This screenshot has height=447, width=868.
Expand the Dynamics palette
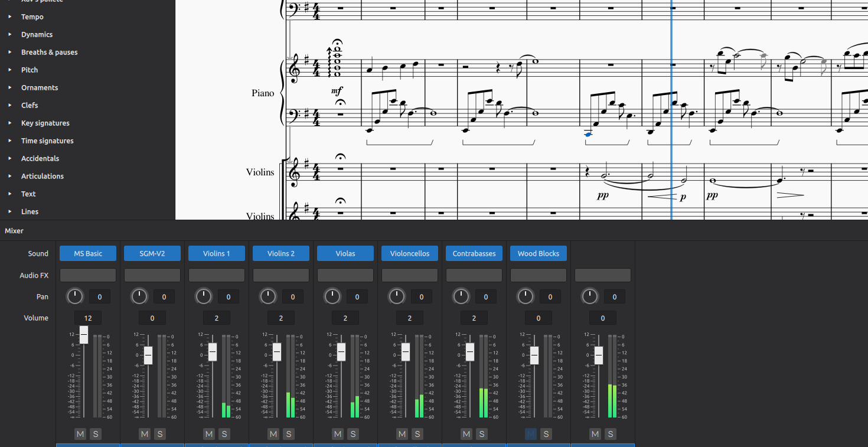click(x=35, y=34)
